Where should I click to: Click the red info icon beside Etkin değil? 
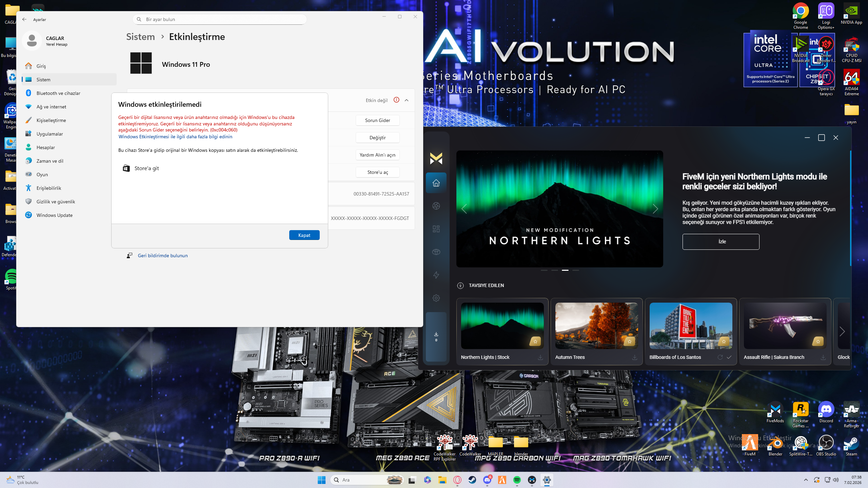(396, 100)
